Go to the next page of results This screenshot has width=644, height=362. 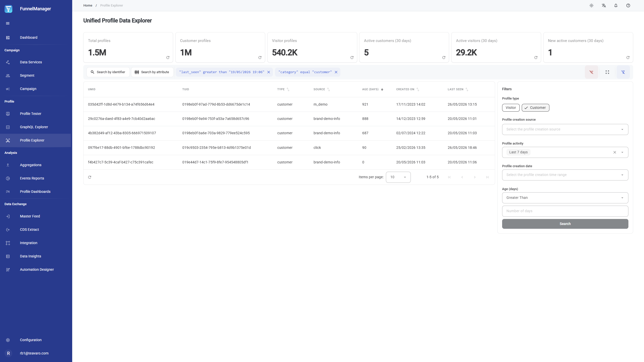[475, 177]
